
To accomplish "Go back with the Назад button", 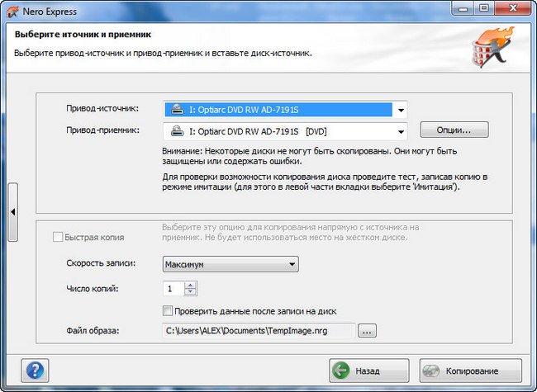I will tap(369, 371).
